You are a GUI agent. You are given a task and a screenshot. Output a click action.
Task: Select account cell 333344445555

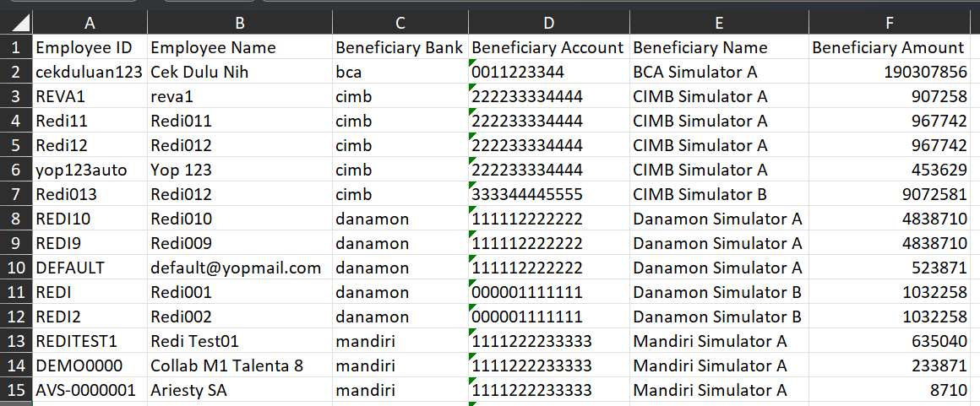click(549, 194)
